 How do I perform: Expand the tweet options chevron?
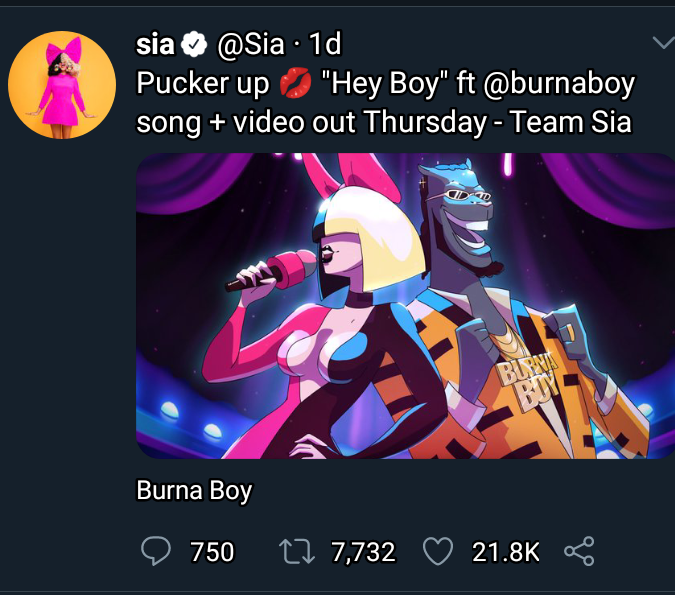pos(661,42)
